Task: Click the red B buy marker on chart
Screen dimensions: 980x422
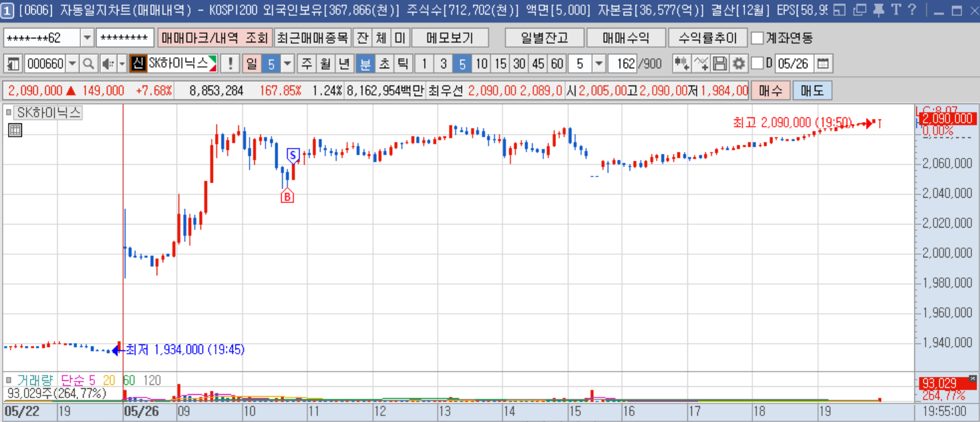Action: coord(287,196)
